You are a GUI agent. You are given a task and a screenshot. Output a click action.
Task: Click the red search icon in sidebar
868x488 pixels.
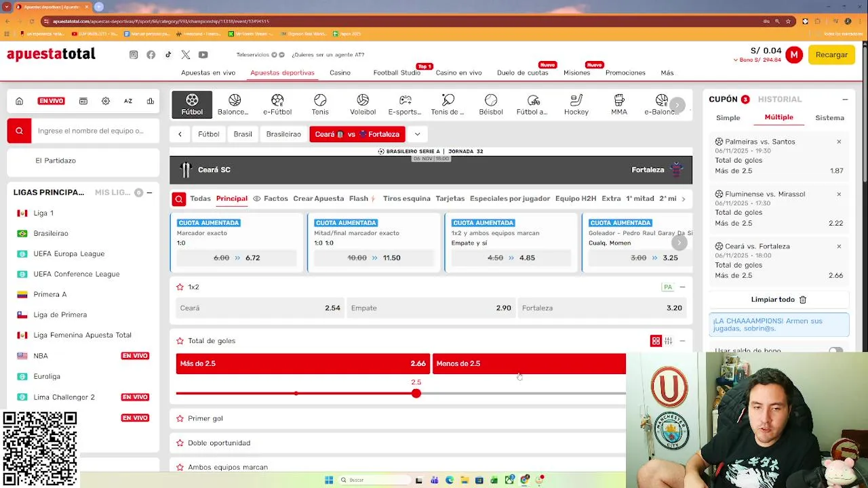coord(19,131)
